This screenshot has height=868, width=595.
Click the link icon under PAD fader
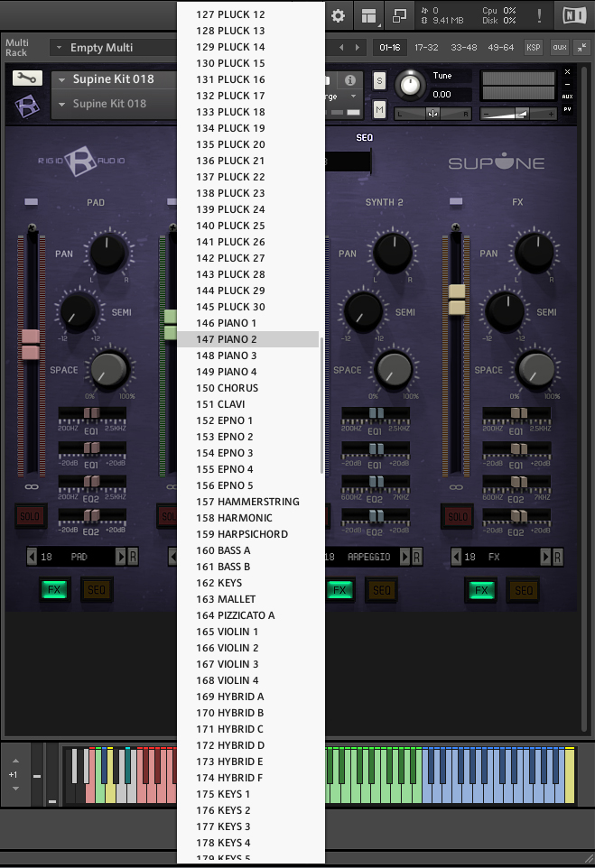32,486
